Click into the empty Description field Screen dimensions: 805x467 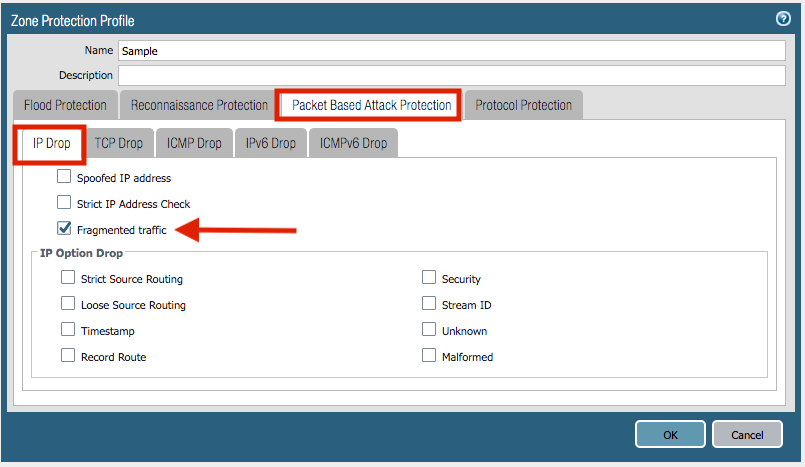pyautogui.click(x=452, y=75)
